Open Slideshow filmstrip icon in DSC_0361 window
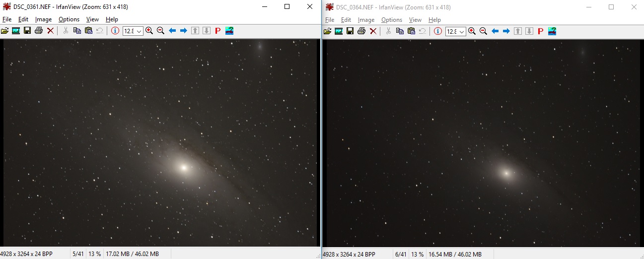This screenshot has height=259, width=644. (16, 31)
